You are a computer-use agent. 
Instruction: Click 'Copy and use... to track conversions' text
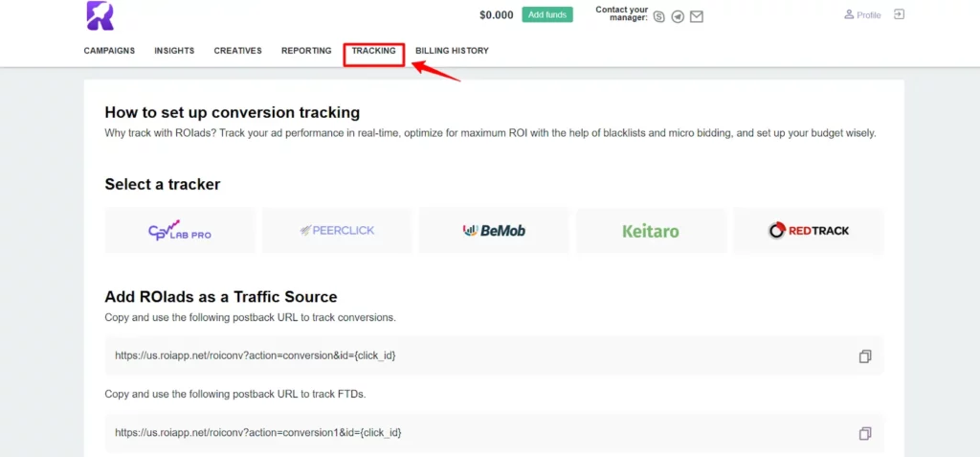(x=251, y=317)
